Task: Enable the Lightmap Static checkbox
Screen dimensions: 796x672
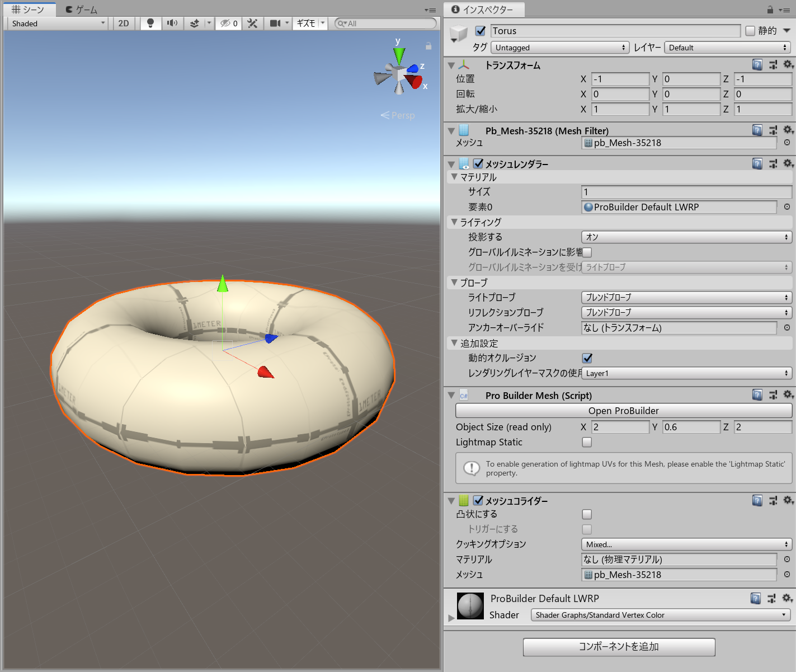Action: pos(587,442)
